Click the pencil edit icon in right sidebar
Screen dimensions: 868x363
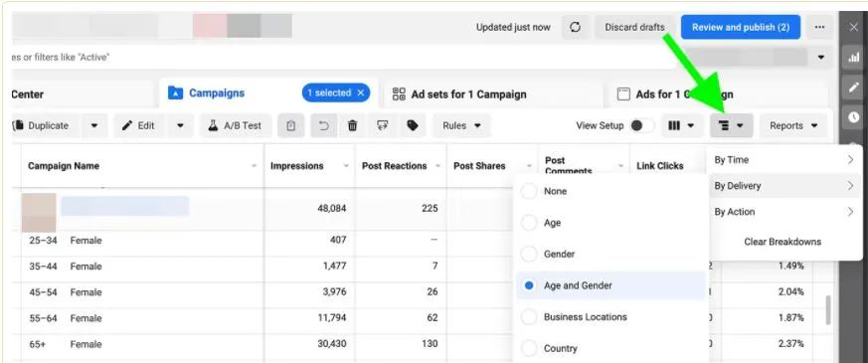854,87
